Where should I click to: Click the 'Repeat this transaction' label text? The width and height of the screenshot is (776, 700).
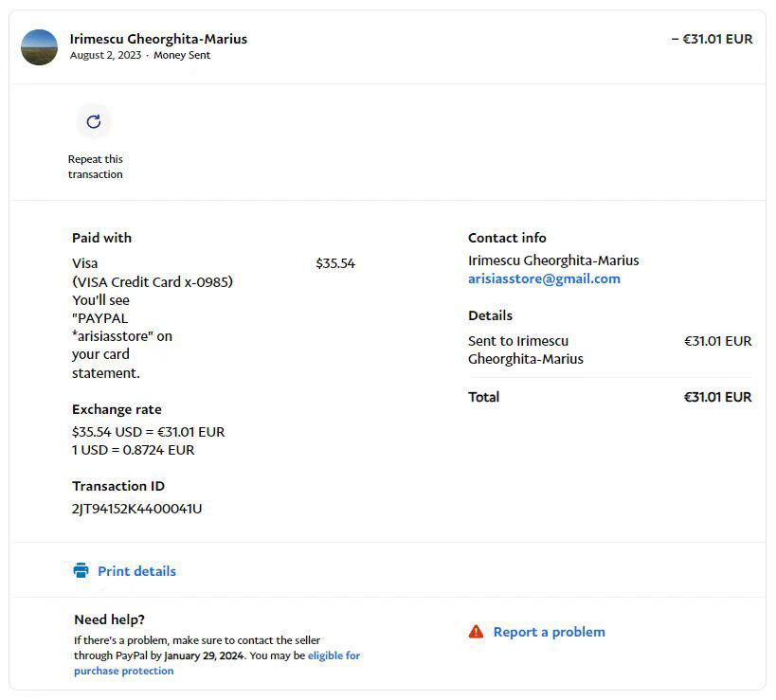95,167
